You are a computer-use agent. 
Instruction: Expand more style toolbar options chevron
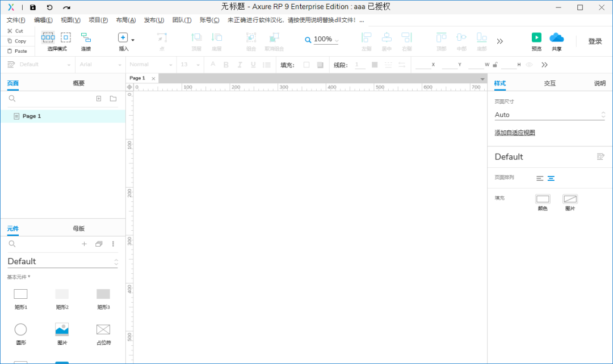544,65
